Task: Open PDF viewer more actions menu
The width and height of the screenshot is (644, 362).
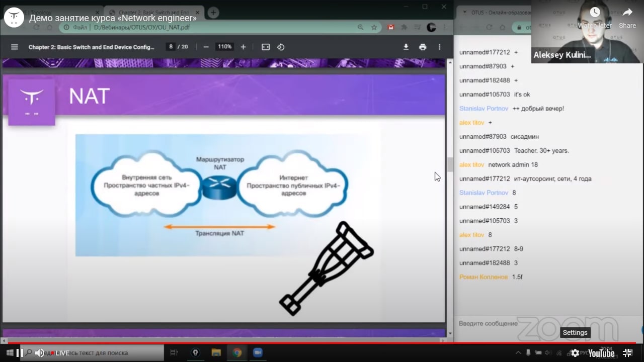Action: pos(439,47)
